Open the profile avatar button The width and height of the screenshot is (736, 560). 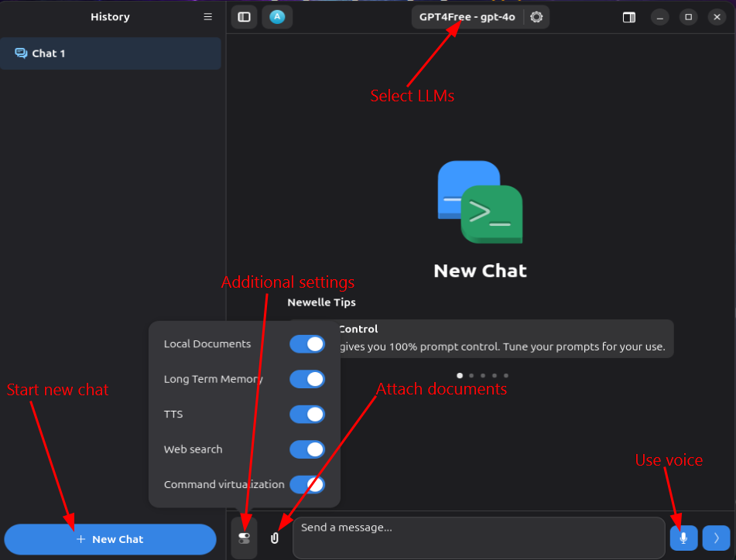(x=277, y=17)
